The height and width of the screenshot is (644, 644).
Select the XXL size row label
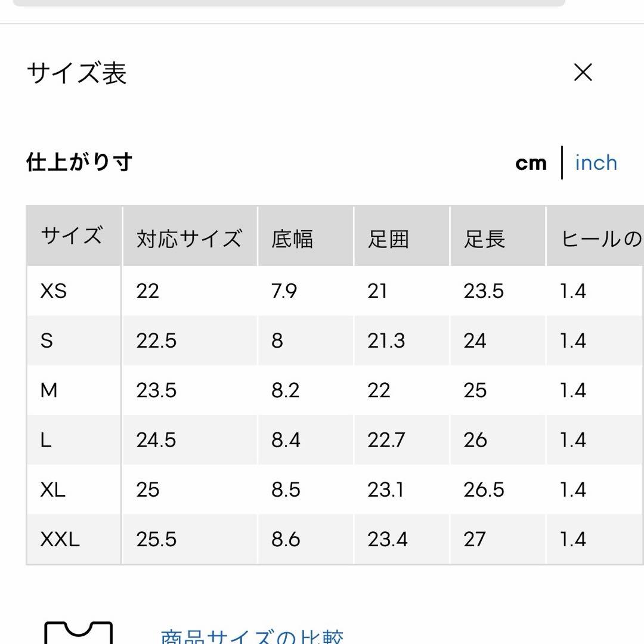pos(60,539)
